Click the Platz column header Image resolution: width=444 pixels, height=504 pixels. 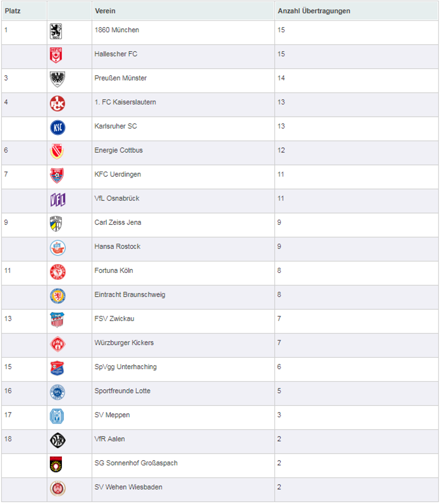pos(13,11)
